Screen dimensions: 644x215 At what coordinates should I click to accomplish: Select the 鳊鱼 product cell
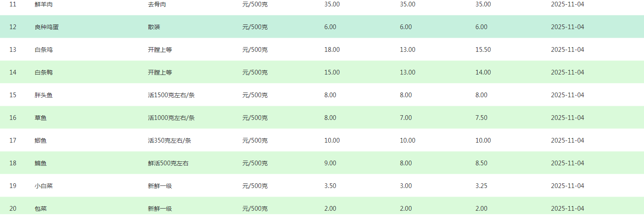[41, 163]
